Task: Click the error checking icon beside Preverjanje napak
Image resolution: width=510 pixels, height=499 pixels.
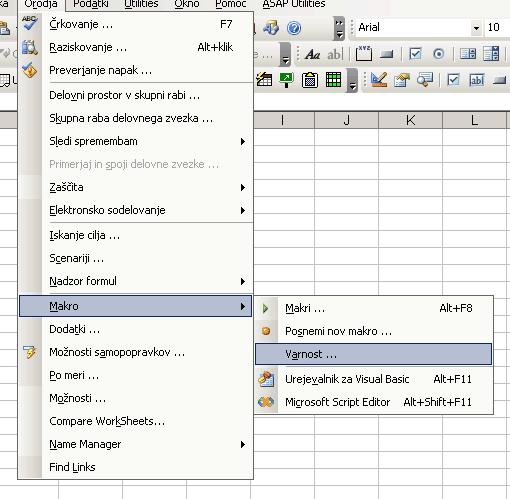Action: (x=30, y=70)
